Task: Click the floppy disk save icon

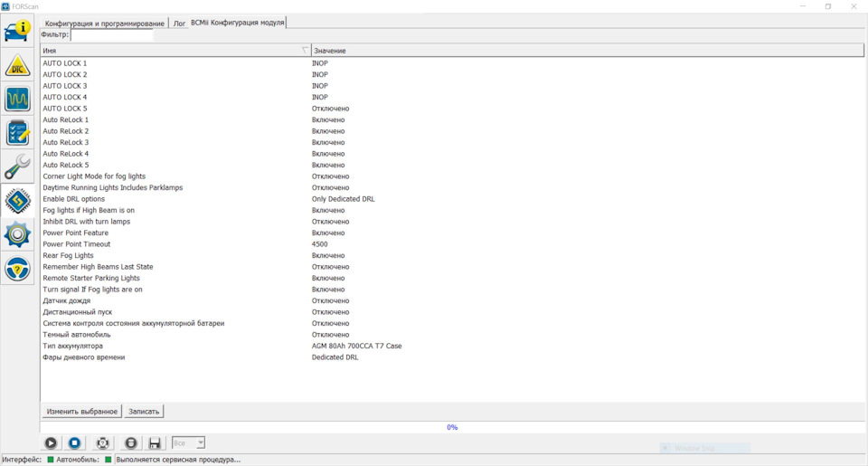Action: coord(155,442)
